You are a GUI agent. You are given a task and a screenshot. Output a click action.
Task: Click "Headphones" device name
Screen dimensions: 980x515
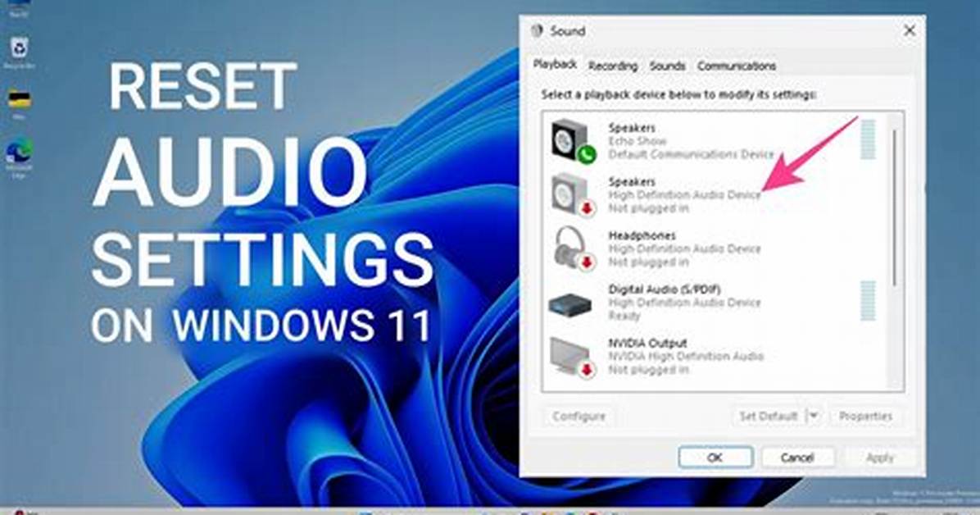click(x=642, y=235)
